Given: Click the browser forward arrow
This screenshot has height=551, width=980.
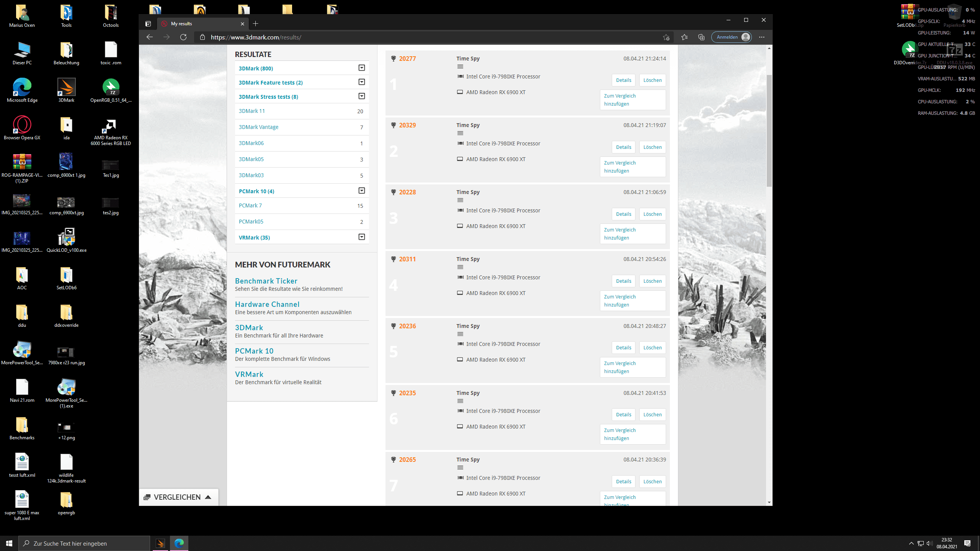Looking at the screenshot, I should (167, 37).
